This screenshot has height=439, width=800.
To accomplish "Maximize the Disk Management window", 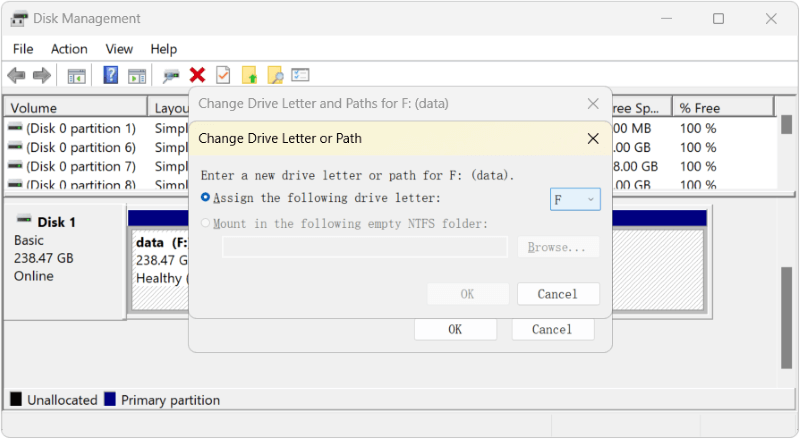I will 718,19.
